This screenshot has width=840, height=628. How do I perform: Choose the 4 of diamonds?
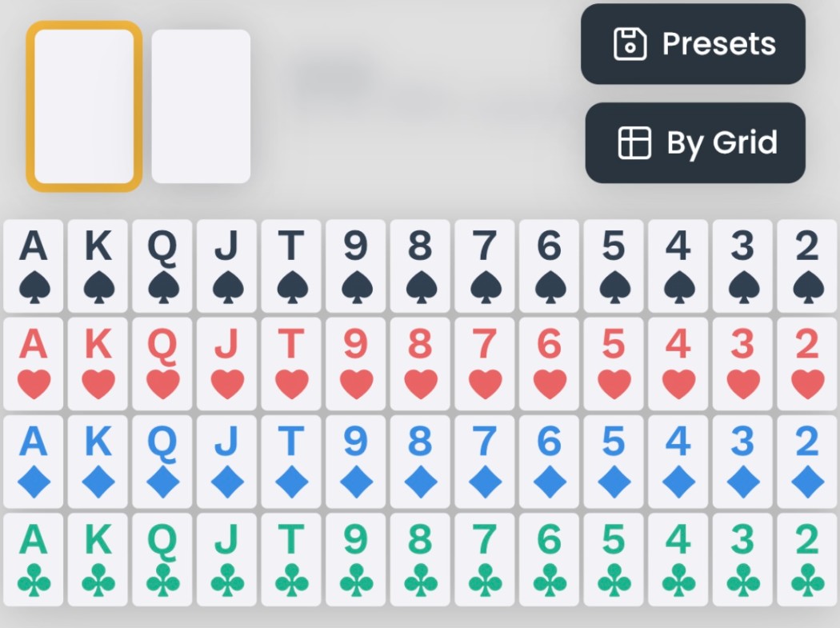[x=678, y=462]
